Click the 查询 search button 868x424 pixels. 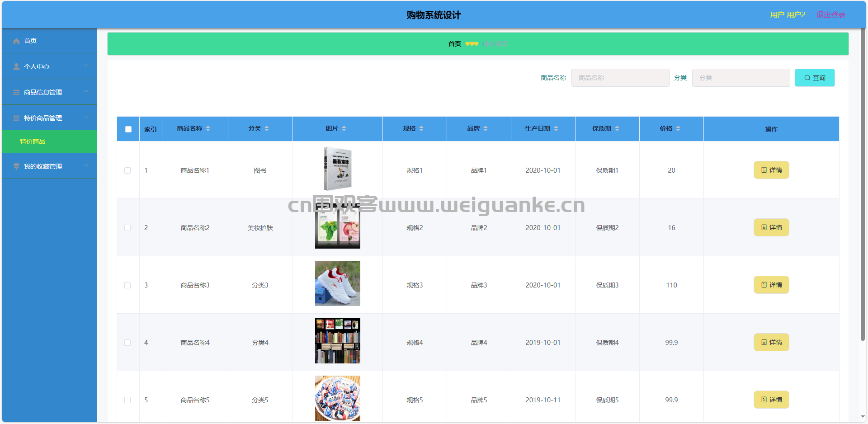coord(814,78)
